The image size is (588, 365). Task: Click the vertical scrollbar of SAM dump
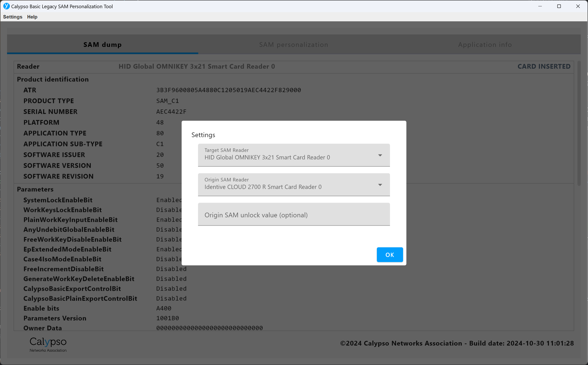(579, 123)
